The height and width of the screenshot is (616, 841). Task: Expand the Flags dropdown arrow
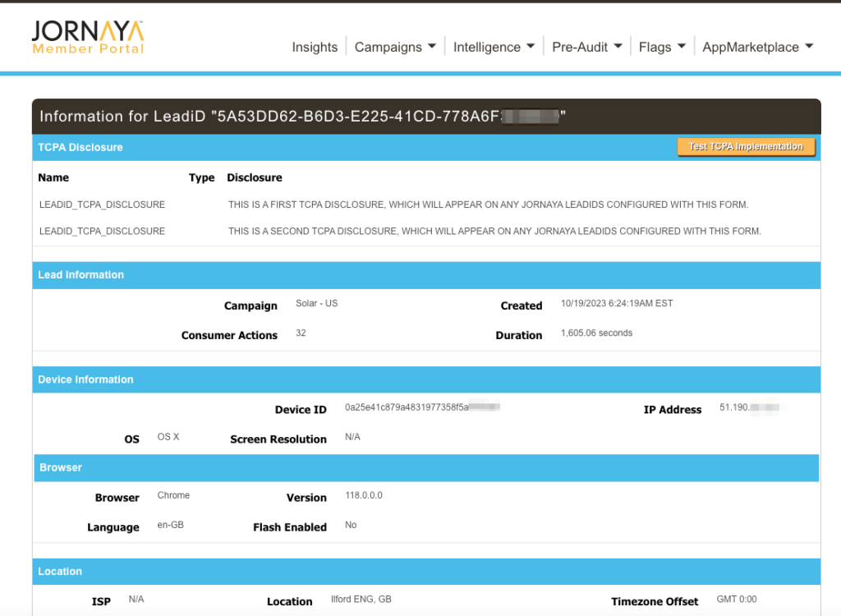[x=681, y=46]
